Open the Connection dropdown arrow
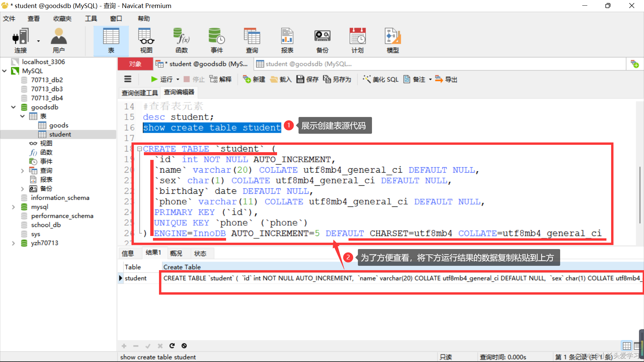 38,41
